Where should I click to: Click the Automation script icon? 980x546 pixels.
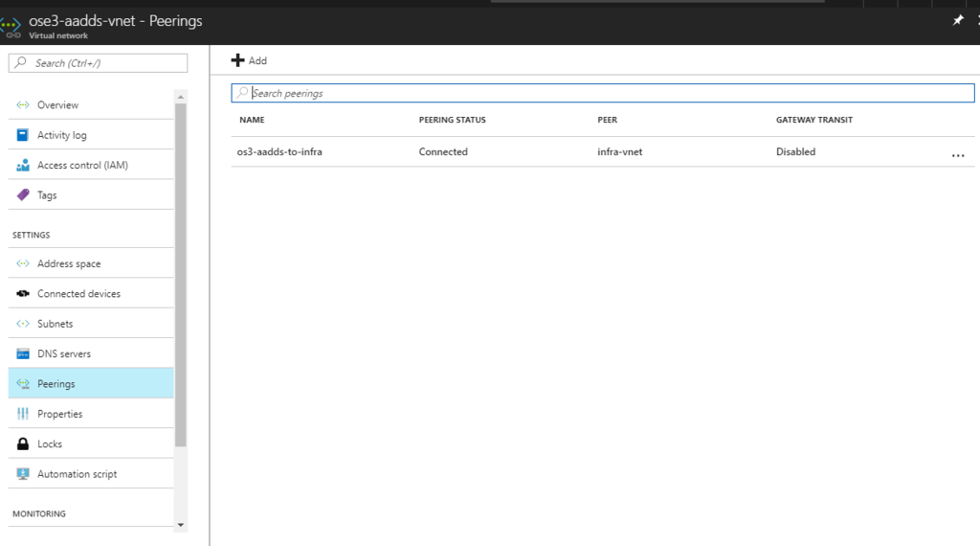[x=23, y=474]
